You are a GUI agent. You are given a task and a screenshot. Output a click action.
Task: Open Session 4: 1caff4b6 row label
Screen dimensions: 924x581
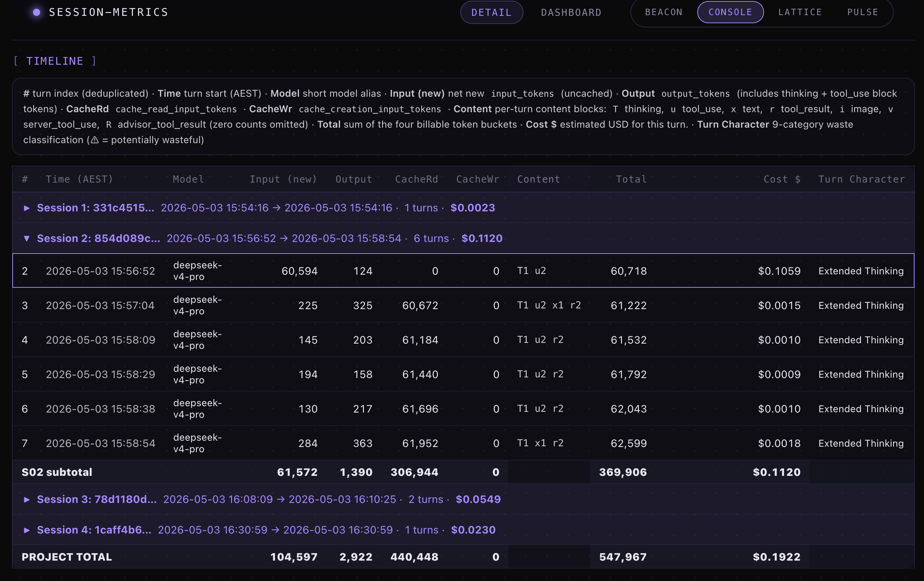94,530
